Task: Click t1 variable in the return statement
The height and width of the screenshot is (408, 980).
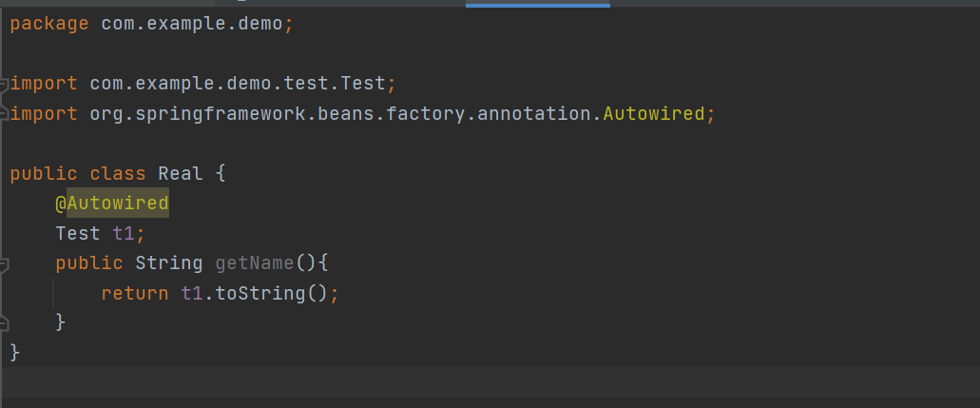Action: tap(192, 293)
